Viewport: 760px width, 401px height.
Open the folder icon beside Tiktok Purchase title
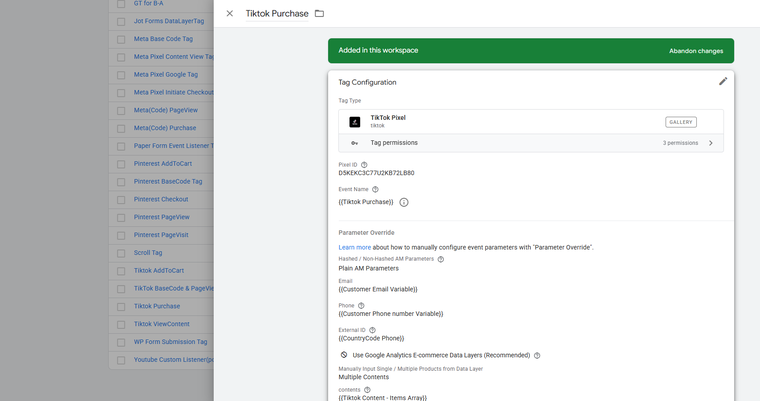tap(319, 14)
